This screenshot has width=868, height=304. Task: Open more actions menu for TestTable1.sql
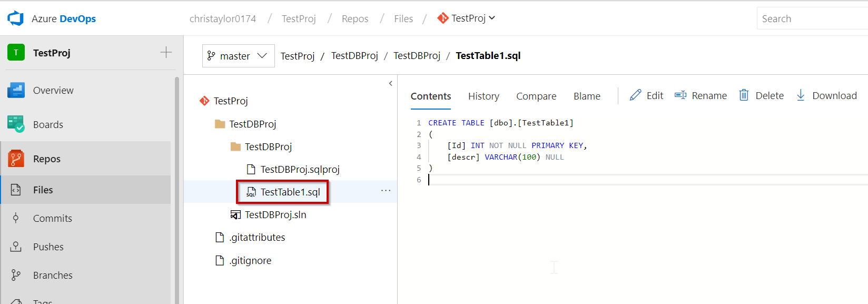[386, 191]
